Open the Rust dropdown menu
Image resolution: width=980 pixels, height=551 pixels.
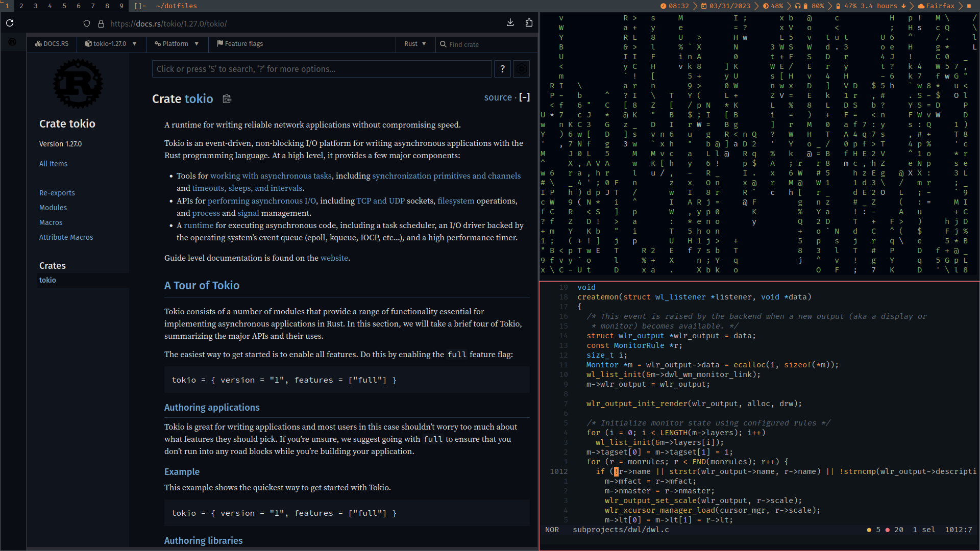pyautogui.click(x=415, y=44)
